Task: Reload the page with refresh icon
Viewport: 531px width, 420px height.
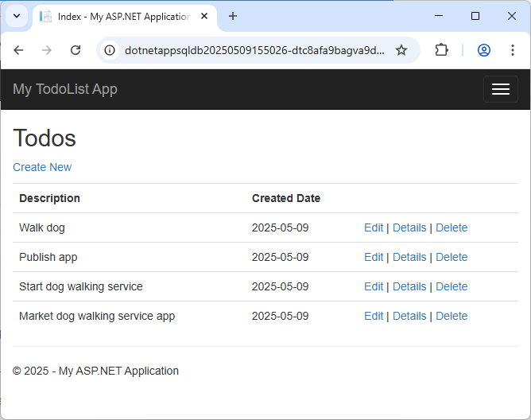Action: pos(76,50)
